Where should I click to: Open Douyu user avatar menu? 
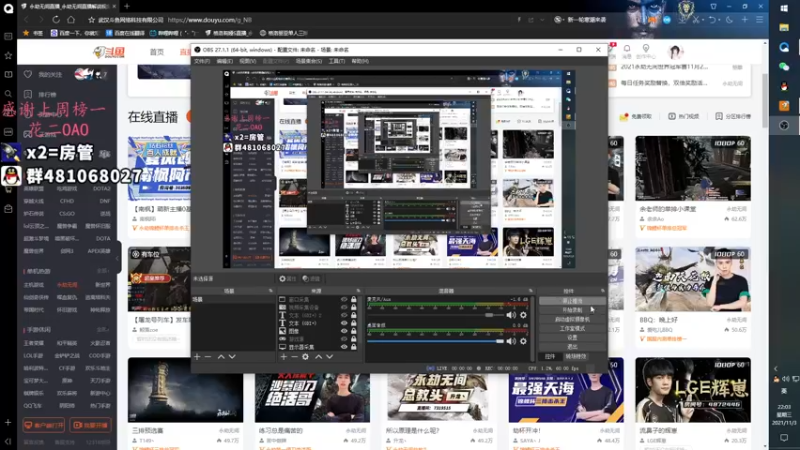675,52
